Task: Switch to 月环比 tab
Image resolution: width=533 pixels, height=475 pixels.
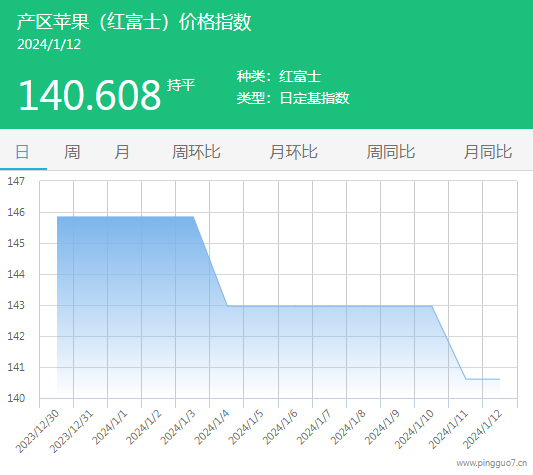Action: pos(293,152)
